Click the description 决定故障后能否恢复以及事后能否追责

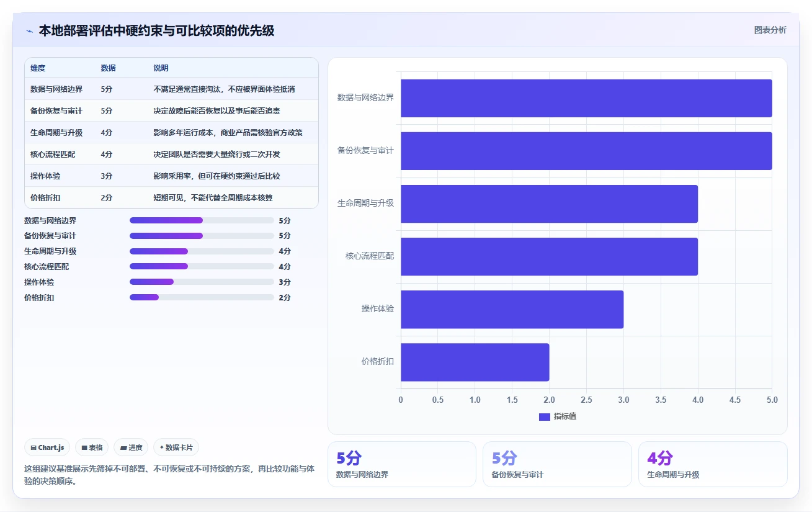(x=216, y=111)
